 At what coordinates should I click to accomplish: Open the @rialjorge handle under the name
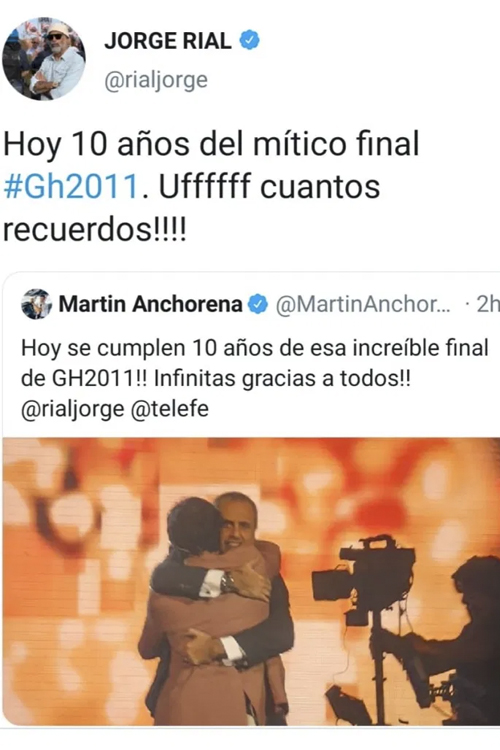[156, 80]
